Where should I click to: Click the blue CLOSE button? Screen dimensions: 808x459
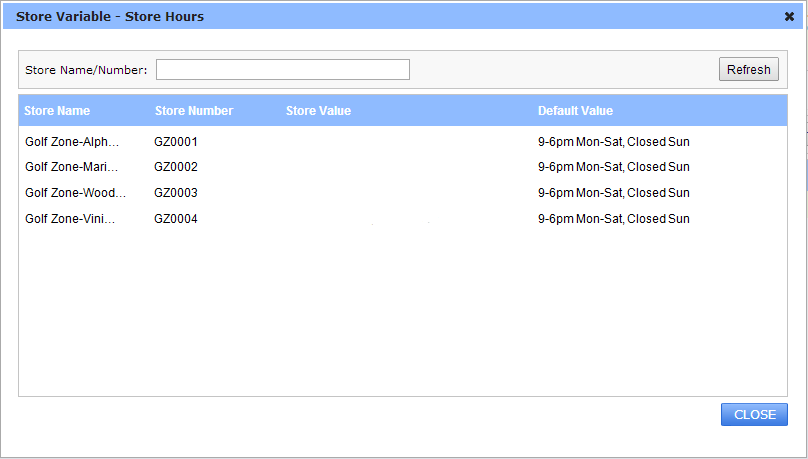[x=754, y=415]
